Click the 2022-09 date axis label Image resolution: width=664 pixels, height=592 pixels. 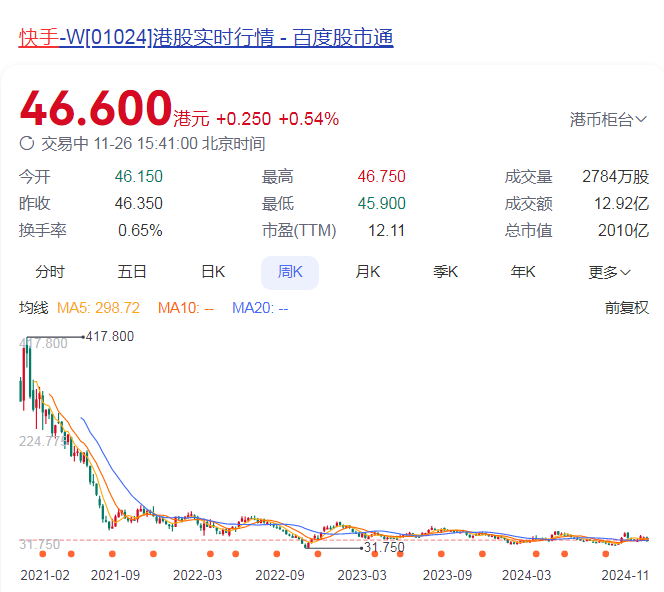point(280,575)
